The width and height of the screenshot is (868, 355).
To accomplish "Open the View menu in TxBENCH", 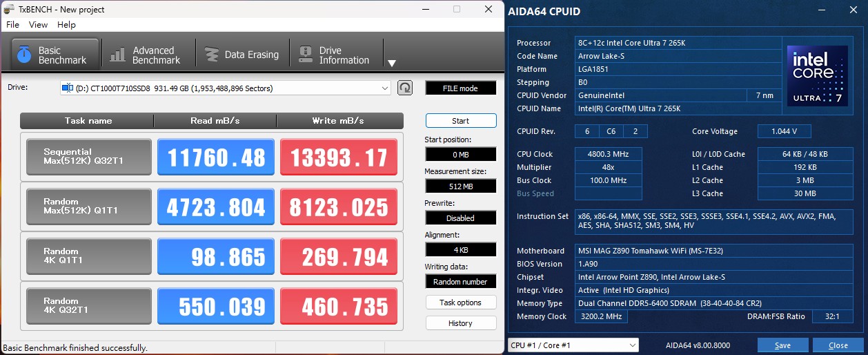I will [x=38, y=24].
